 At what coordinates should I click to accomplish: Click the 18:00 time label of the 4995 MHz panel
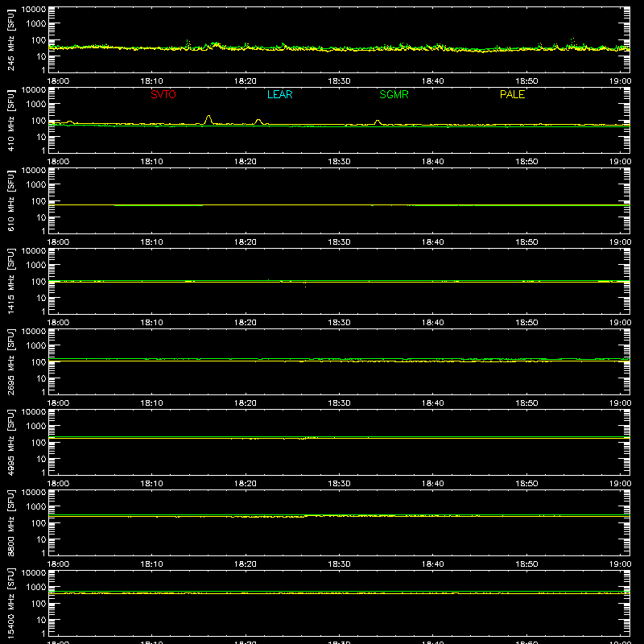coord(58,484)
